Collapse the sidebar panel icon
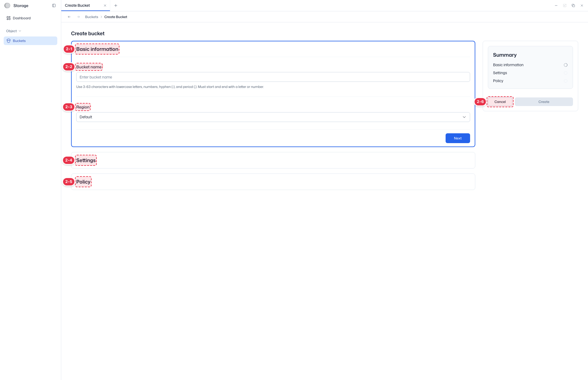The width and height of the screenshot is (588, 380). click(x=54, y=6)
